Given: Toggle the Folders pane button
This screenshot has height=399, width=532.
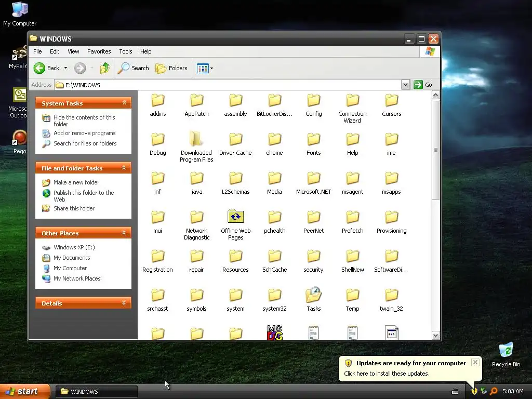Looking at the screenshot, I should pyautogui.click(x=171, y=68).
